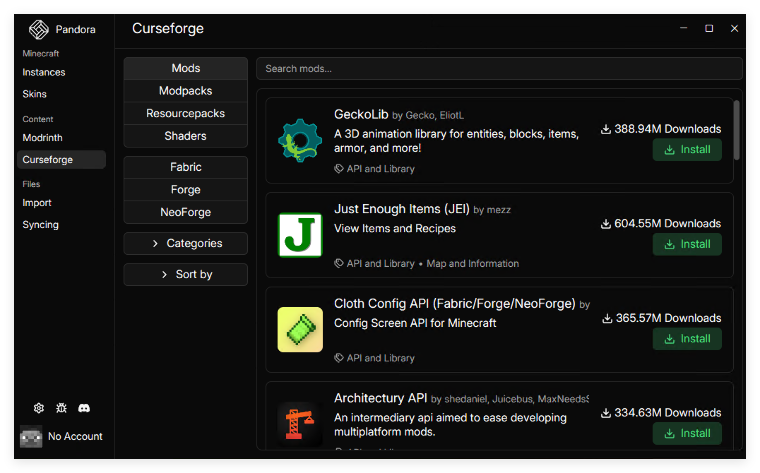Open the Cloth Config API title
Viewport: 760px width, 473px height.
click(455, 303)
